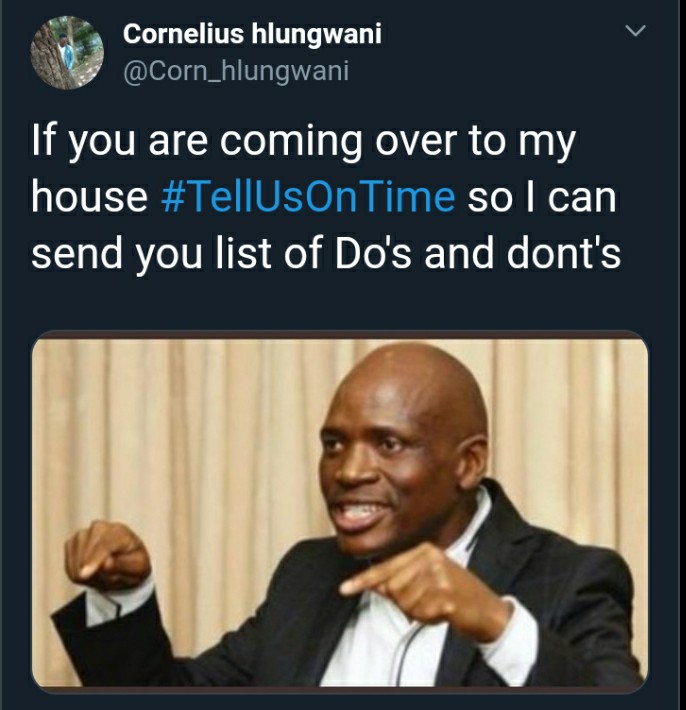Click the display name Cornelius hlungwani
Image resolution: width=686 pixels, height=710 pixels.
(x=252, y=34)
